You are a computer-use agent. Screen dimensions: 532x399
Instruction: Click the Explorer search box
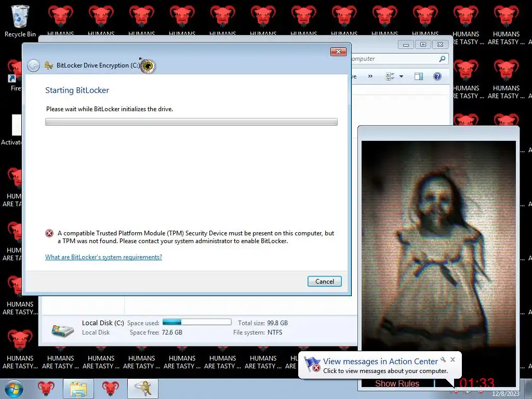[400, 59]
